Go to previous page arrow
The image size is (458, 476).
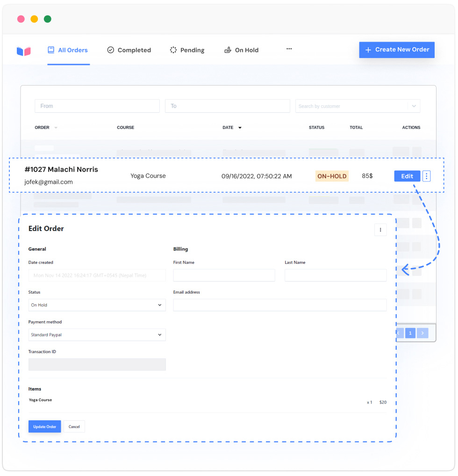point(400,333)
